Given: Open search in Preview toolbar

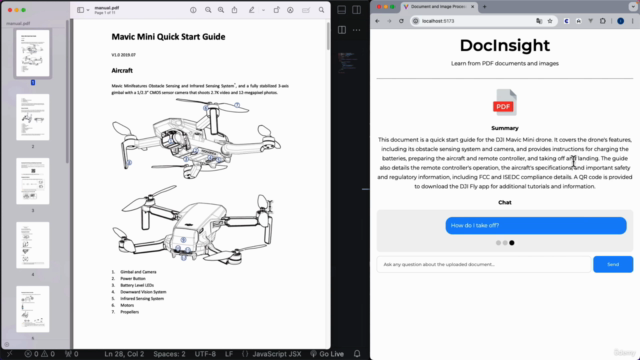Looking at the screenshot, I should [x=322, y=10].
